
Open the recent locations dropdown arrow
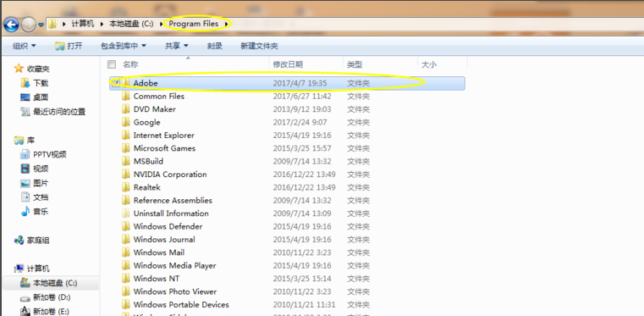tap(41, 25)
